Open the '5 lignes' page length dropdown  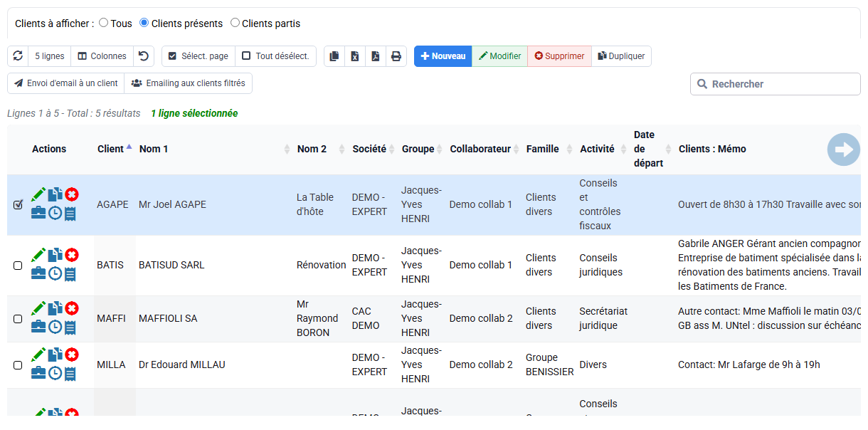pyautogui.click(x=49, y=56)
